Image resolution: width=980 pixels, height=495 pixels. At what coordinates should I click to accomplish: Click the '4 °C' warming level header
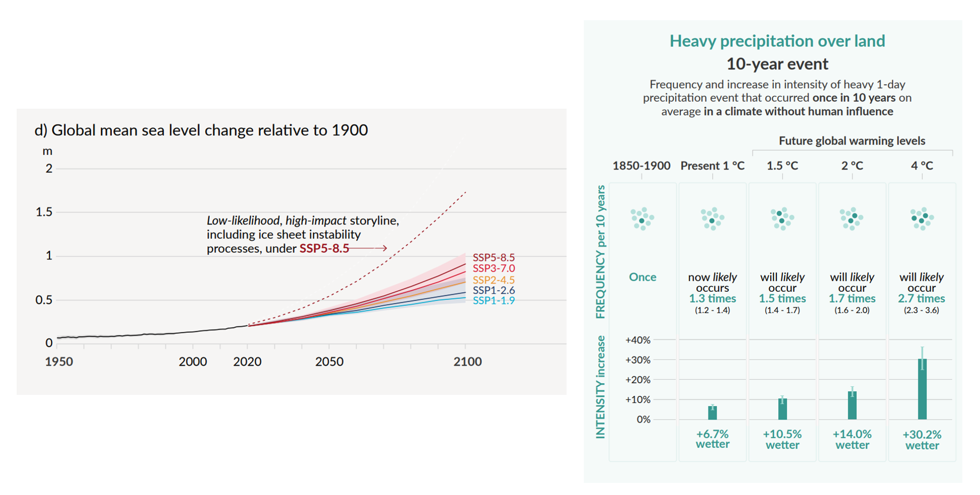tap(921, 166)
